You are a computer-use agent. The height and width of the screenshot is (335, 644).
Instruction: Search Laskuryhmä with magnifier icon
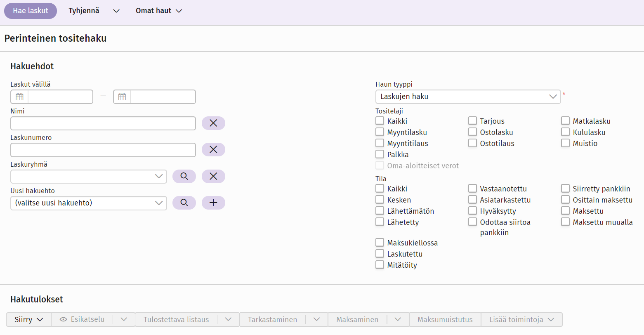184,176
